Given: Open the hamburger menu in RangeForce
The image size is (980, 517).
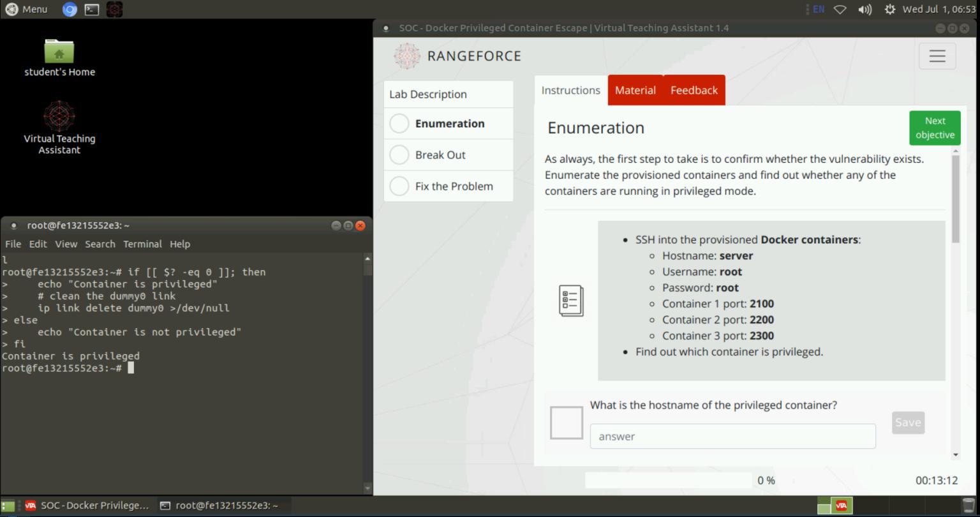Looking at the screenshot, I should pyautogui.click(x=937, y=56).
